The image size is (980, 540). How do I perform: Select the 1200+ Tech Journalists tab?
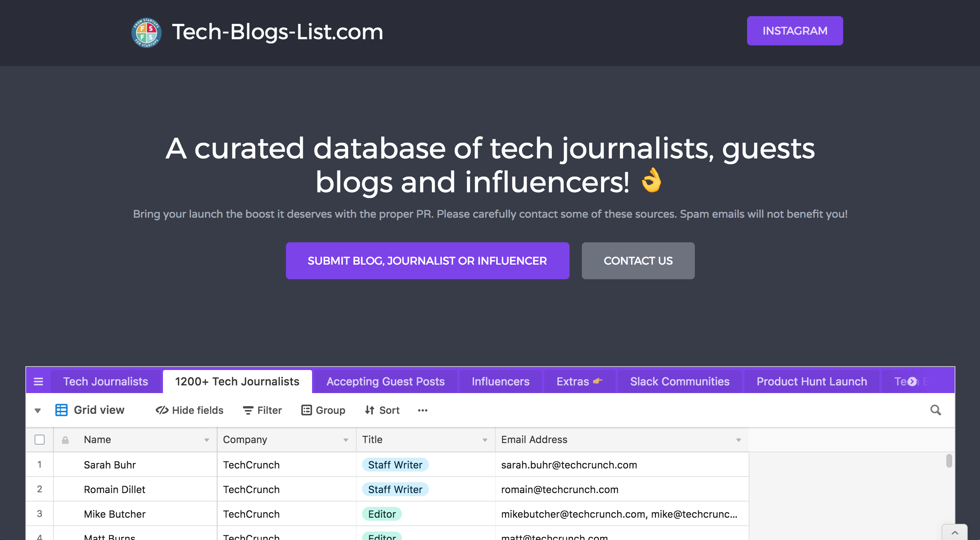(237, 382)
